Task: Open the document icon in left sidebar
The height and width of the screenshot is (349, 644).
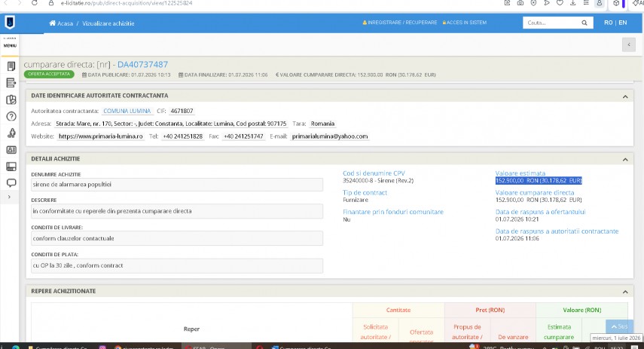Action: [11, 66]
